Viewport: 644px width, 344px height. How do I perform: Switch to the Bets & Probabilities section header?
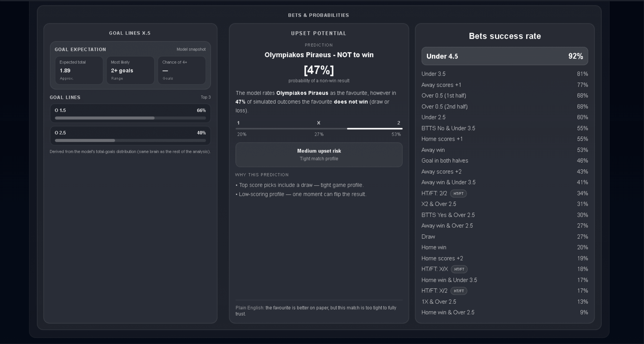click(318, 15)
